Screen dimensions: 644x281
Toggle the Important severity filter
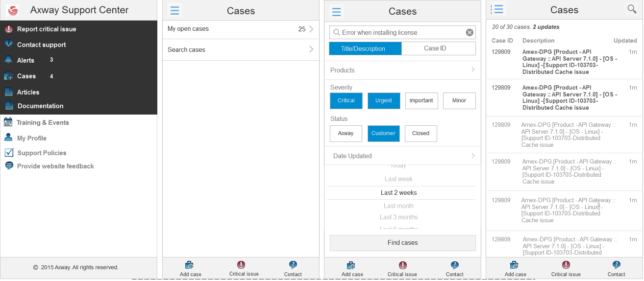[421, 100]
